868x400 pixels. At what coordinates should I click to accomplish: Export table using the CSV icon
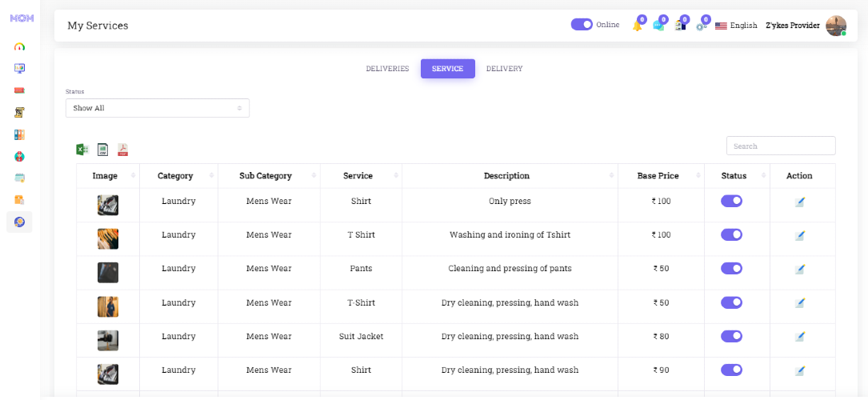(102, 150)
